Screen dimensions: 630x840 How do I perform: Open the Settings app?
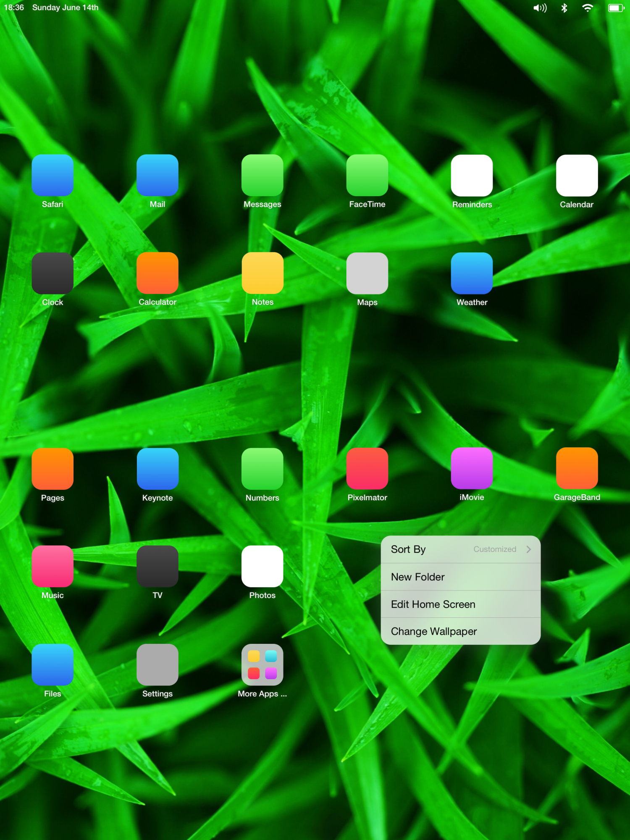157,665
